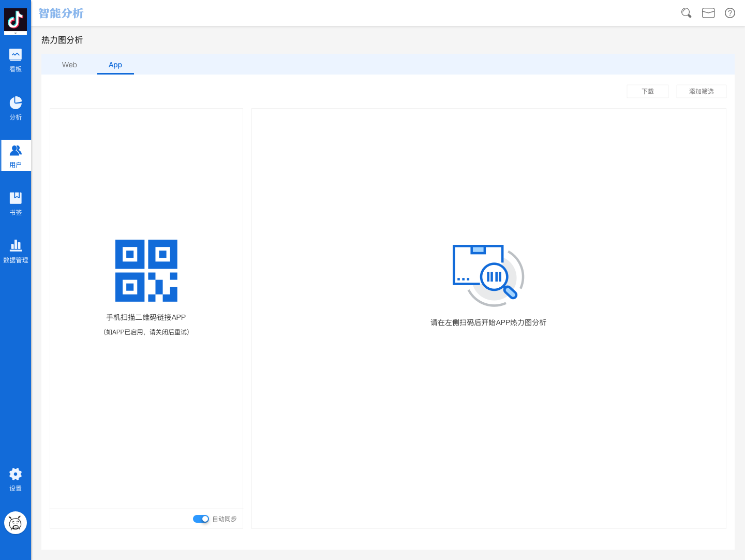Click the user avatar at sidebar bottom
Image resolution: width=745 pixels, height=560 pixels.
(16, 523)
